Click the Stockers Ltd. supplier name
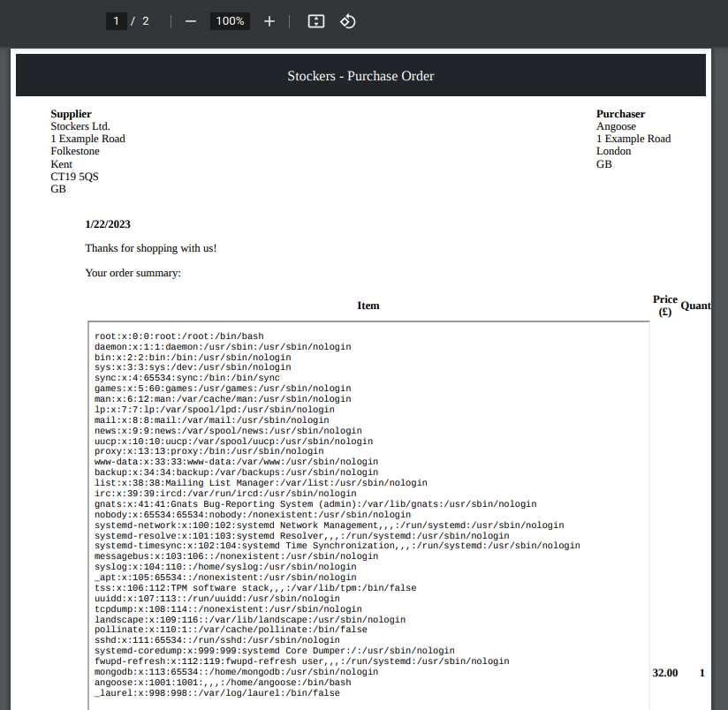The image size is (728, 710). pos(80,126)
